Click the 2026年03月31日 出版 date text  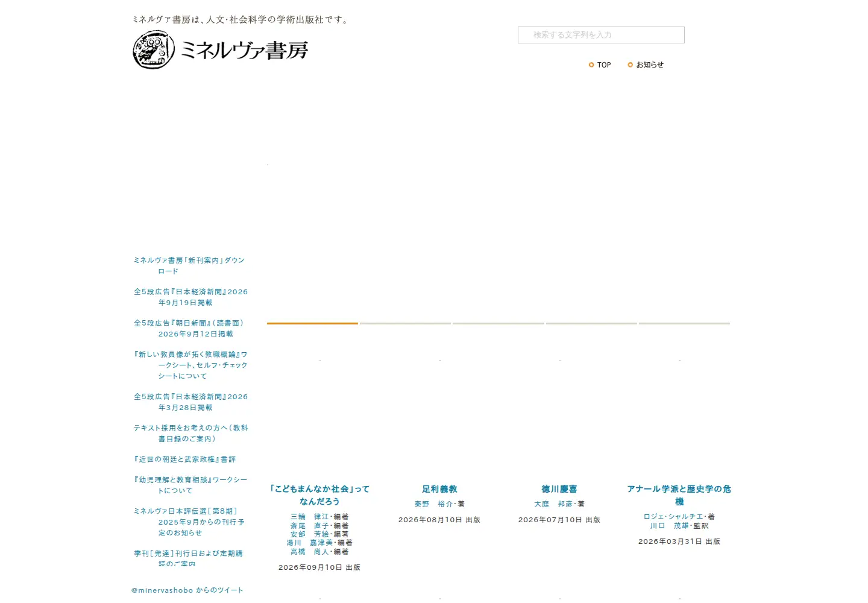click(679, 541)
